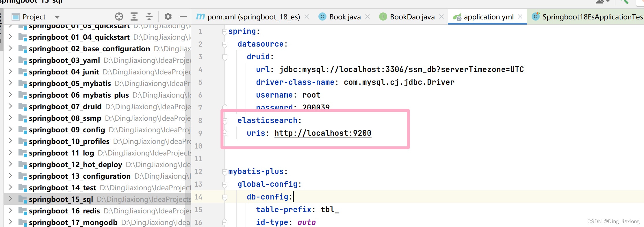Viewport: 644px width, 227px height.
Task: Expand springboot_02_base_configuration module
Action: 10,48
